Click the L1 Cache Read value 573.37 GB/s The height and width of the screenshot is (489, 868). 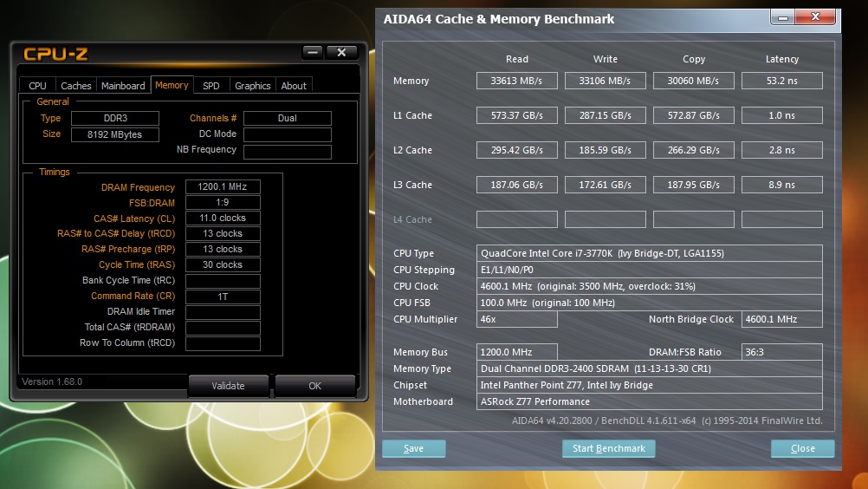pos(516,115)
